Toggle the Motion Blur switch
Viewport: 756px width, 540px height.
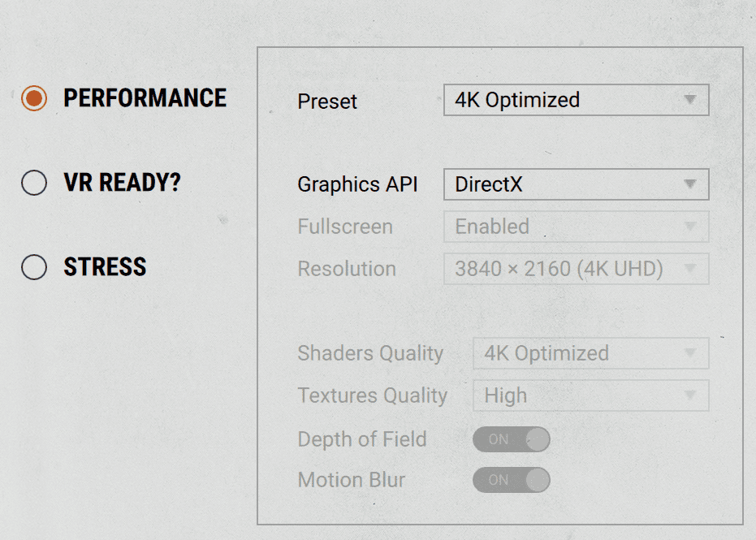click(x=512, y=480)
